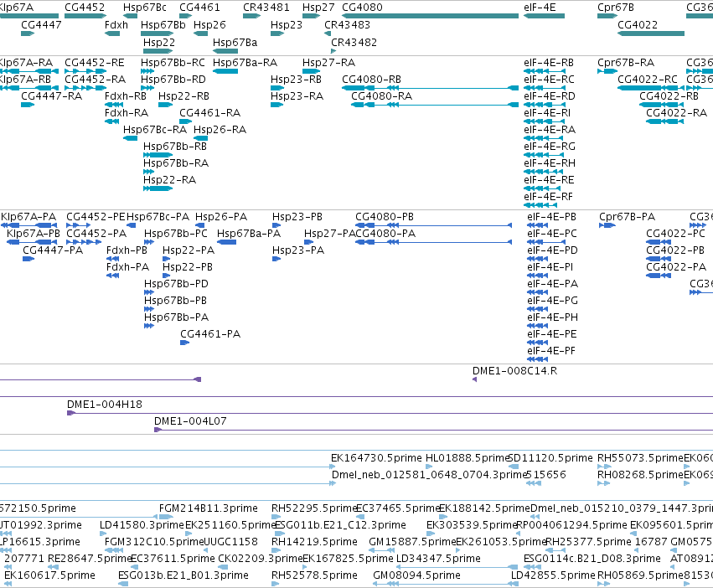Select the Hsp67Ba gene label in top track
This screenshot has height=588, width=713.
tap(235, 42)
